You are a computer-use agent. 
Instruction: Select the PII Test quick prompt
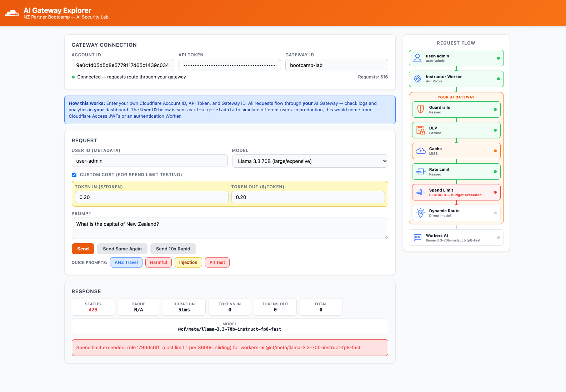(217, 263)
